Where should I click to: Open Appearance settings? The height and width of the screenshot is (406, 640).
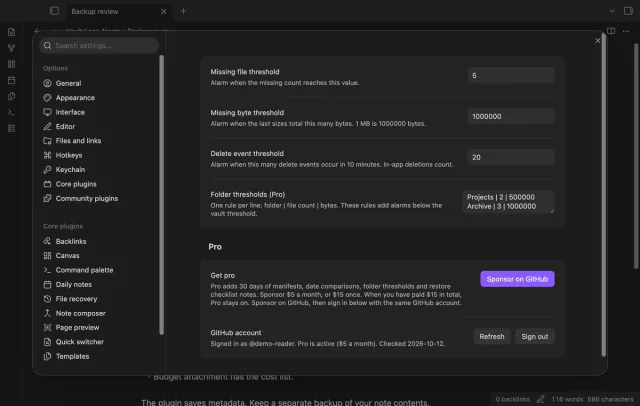click(x=69, y=98)
